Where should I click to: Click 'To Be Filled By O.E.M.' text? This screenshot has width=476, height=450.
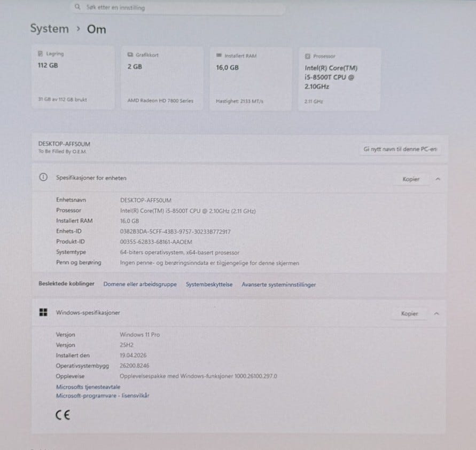62,151
